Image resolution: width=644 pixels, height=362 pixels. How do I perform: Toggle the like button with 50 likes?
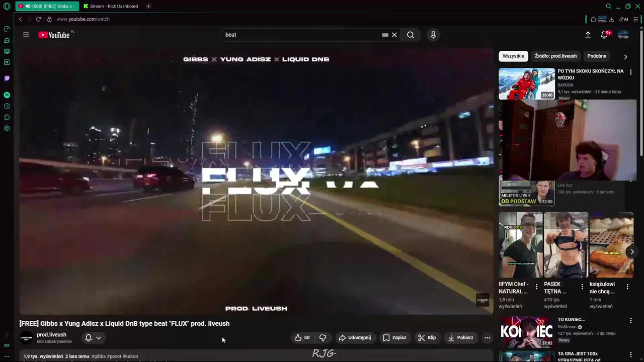(x=302, y=338)
